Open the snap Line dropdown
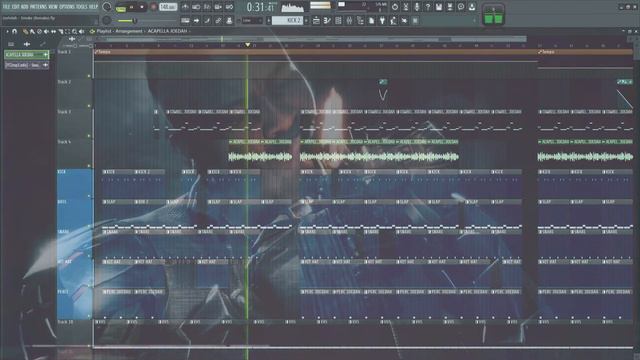The width and height of the screenshot is (640, 360). pos(252,20)
